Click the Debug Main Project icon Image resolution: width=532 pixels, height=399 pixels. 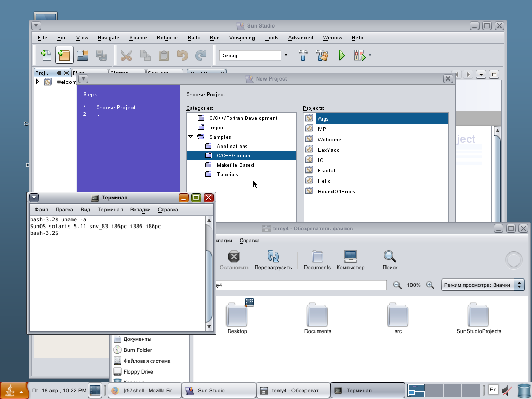point(360,55)
